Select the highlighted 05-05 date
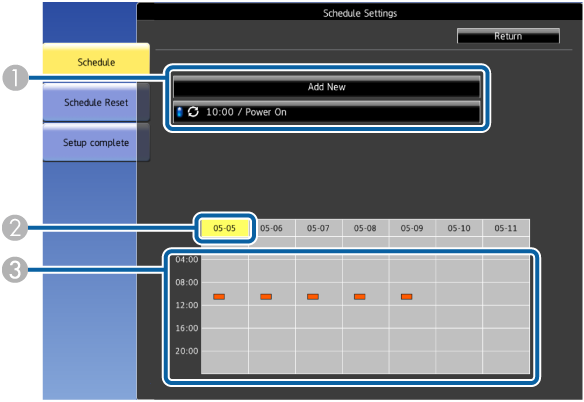584x402 pixels. (x=225, y=228)
